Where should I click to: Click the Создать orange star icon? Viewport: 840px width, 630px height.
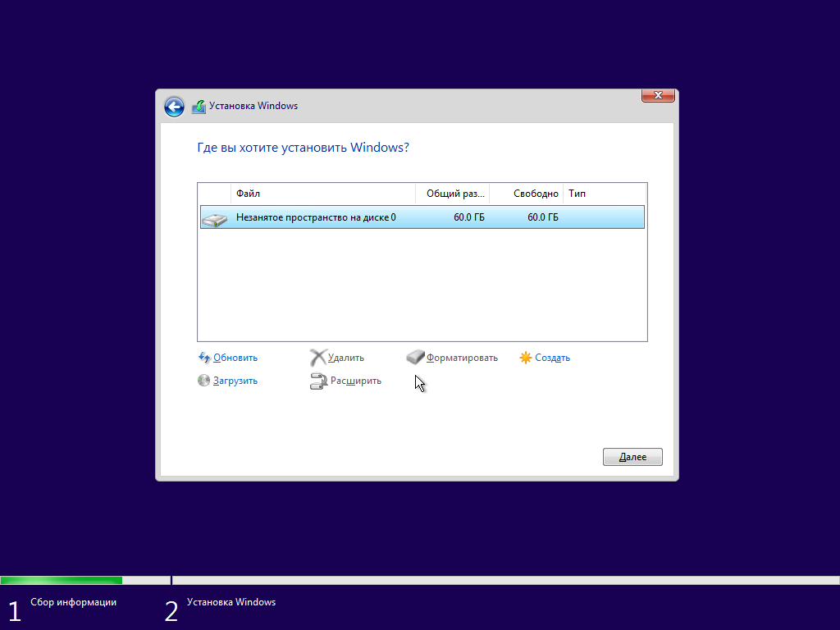(x=526, y=358)
